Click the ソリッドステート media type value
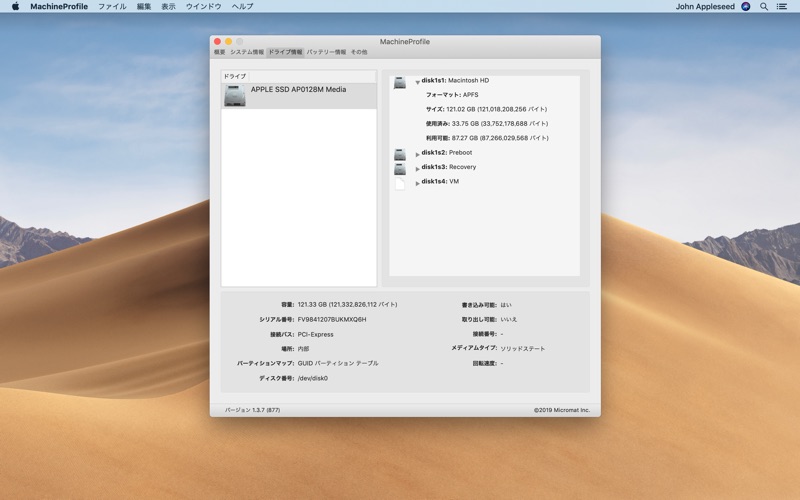Screen dimensions: 800x500 tap(522, 348)
